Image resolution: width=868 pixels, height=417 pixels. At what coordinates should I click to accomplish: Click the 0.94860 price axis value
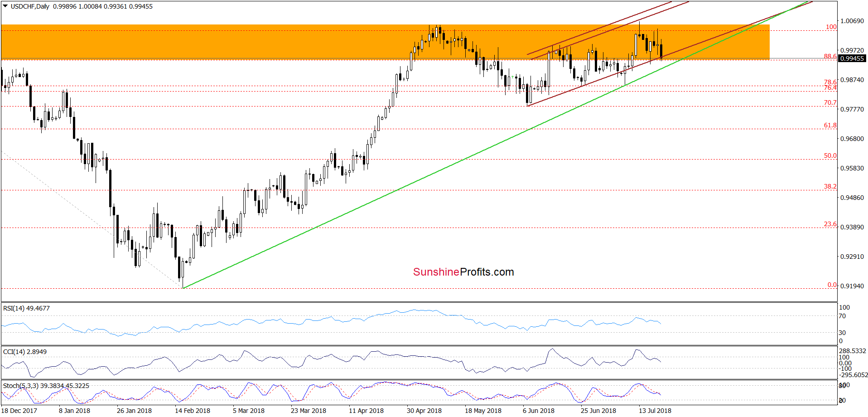[x=852, y=198]
